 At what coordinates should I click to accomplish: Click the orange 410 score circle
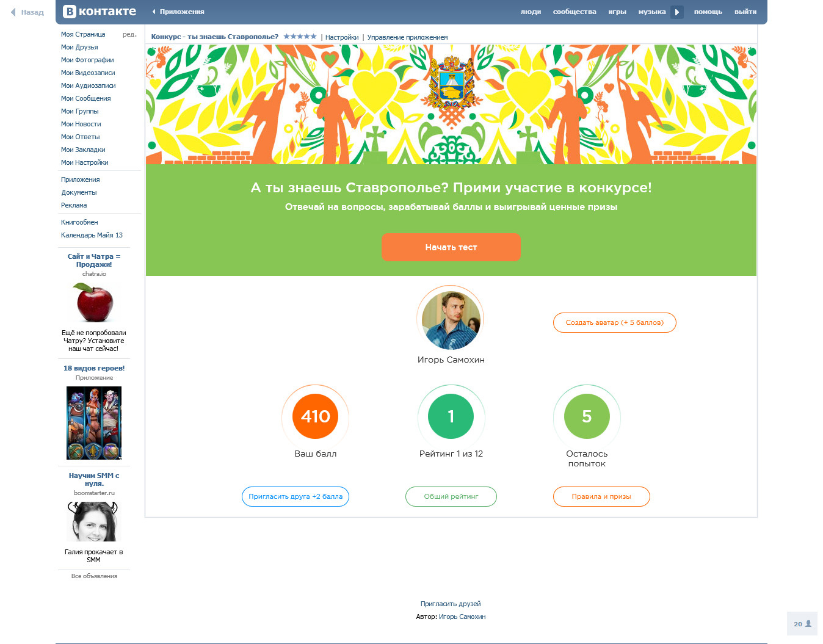pyautogui.click(x=316, y=416)
